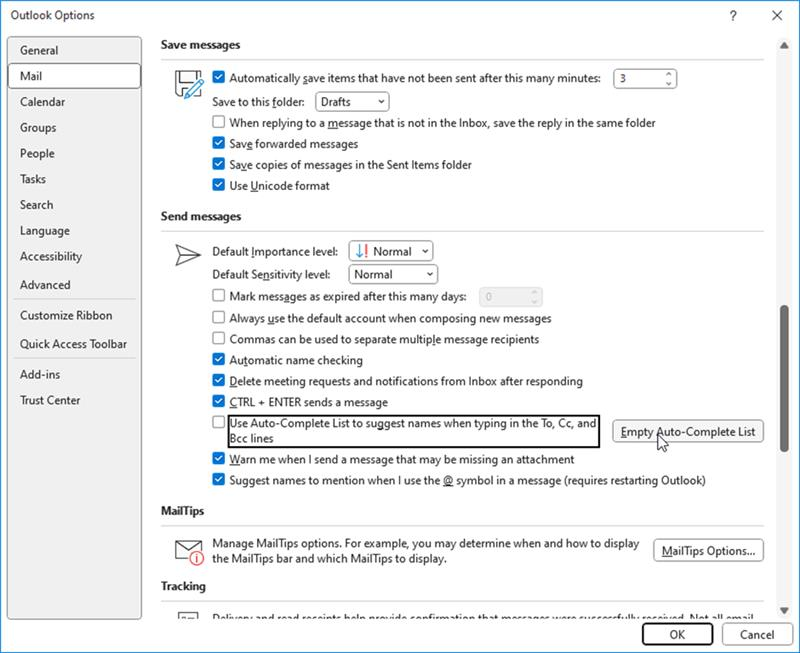The image size is (800, 653).
Task: Open the Advanced options category
Action: 74,285
